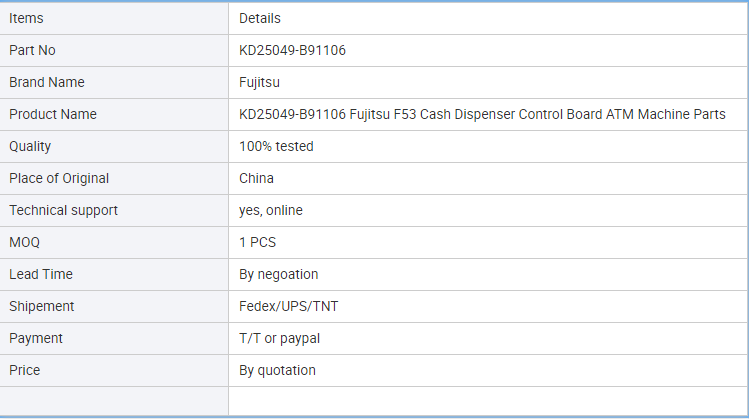Click the 'Part No' label cell

point(114,50)
